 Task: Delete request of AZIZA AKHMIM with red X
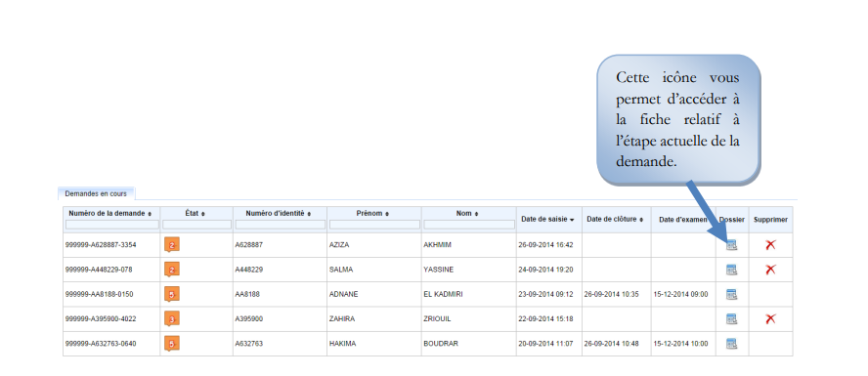pyautogui.click(x=770, y=245)
